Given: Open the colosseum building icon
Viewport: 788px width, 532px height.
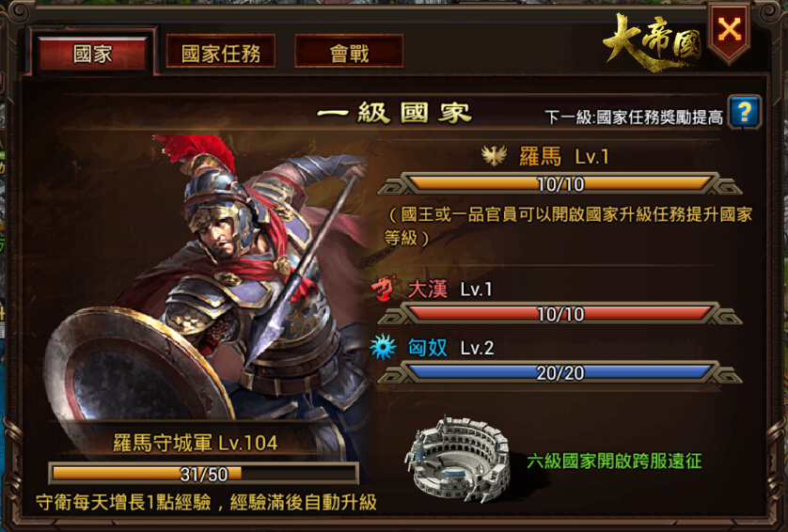Looking at the screenshot, I should pos(458,458).
